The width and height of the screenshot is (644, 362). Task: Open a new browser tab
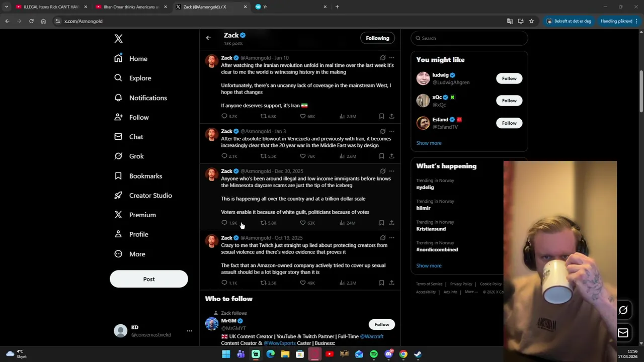click(x=337, y=7)
